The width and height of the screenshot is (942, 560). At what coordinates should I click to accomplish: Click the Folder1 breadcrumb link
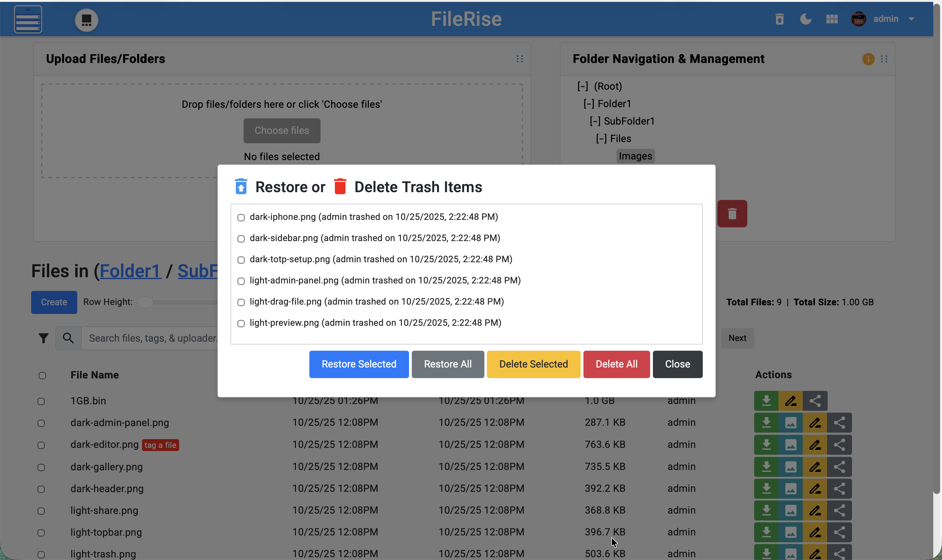130,271
